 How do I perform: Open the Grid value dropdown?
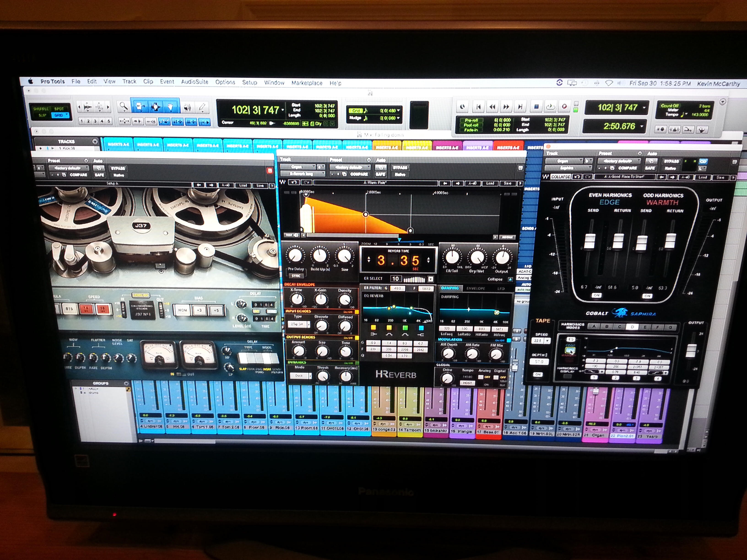tap(398, 110)
